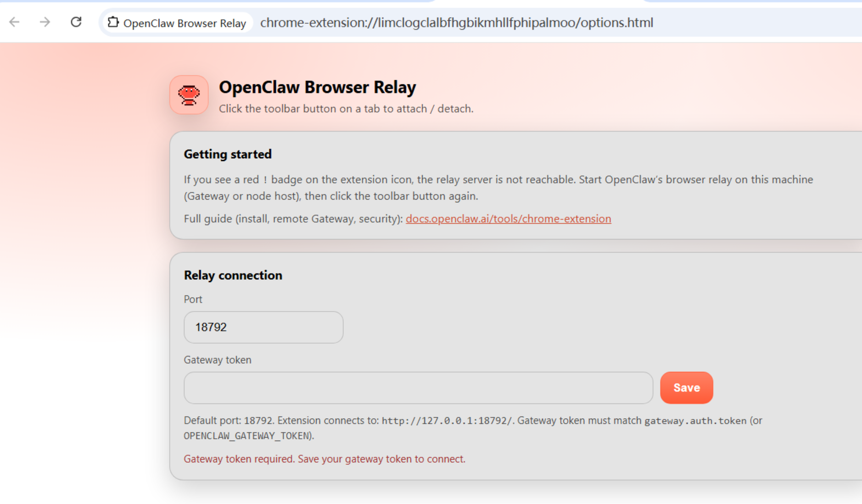Save the gateway token

coord(686,388)
